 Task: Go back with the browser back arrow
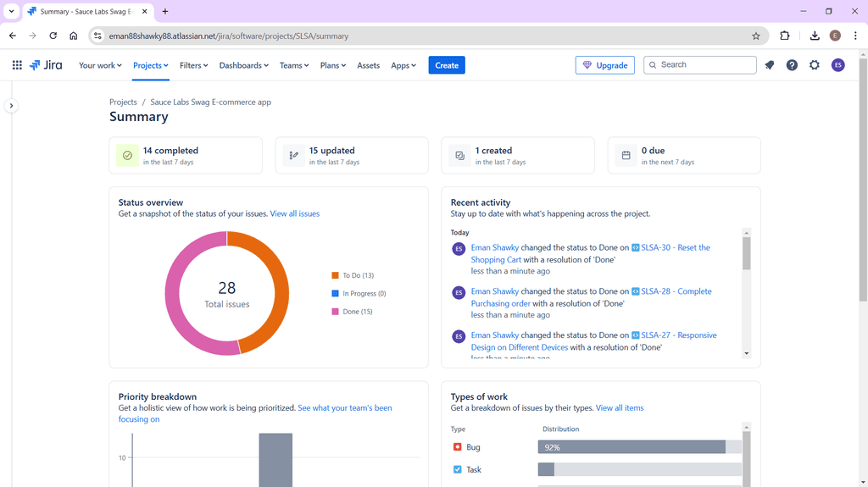pos(13,36)
